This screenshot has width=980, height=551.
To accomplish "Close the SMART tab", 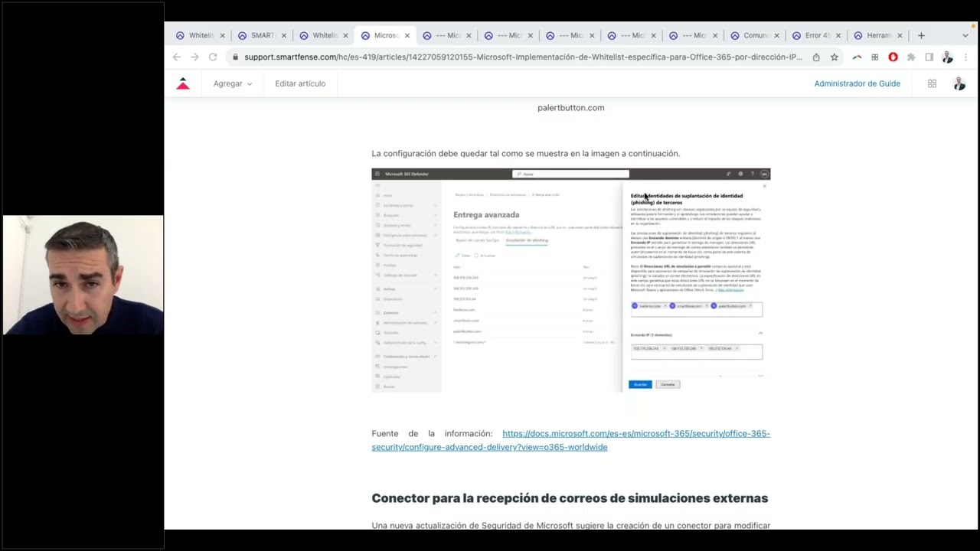I will [284, 35].
